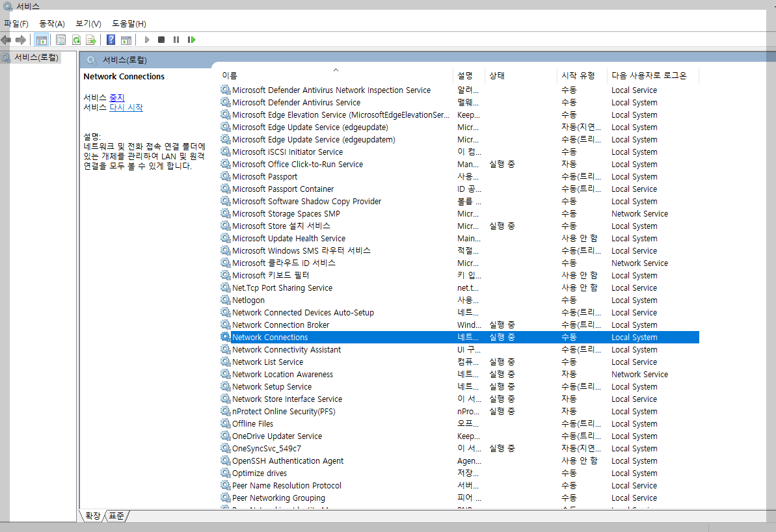Click the 중지 link to stop service
Viewport: 776px width, 532px height.
coord(117,98)
